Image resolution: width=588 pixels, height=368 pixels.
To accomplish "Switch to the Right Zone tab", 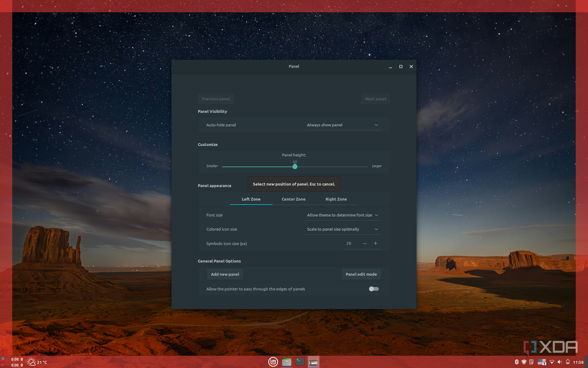I will point(336,199).
